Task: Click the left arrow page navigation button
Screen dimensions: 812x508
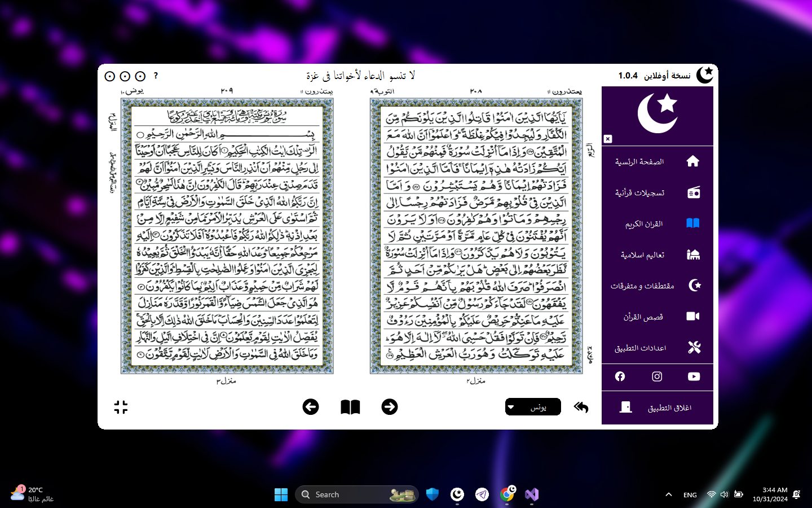Action: (x=311, y=407)
